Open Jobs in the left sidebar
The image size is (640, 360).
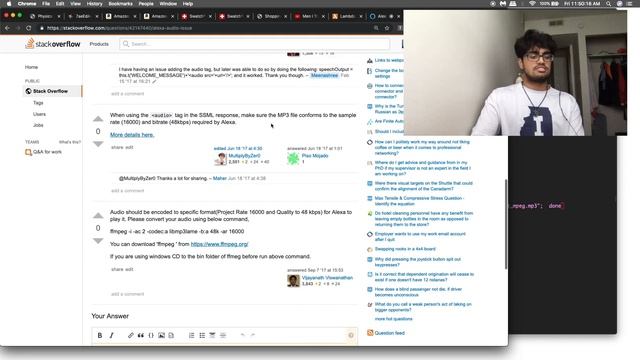pyautogui.click(x=38, y=125)
